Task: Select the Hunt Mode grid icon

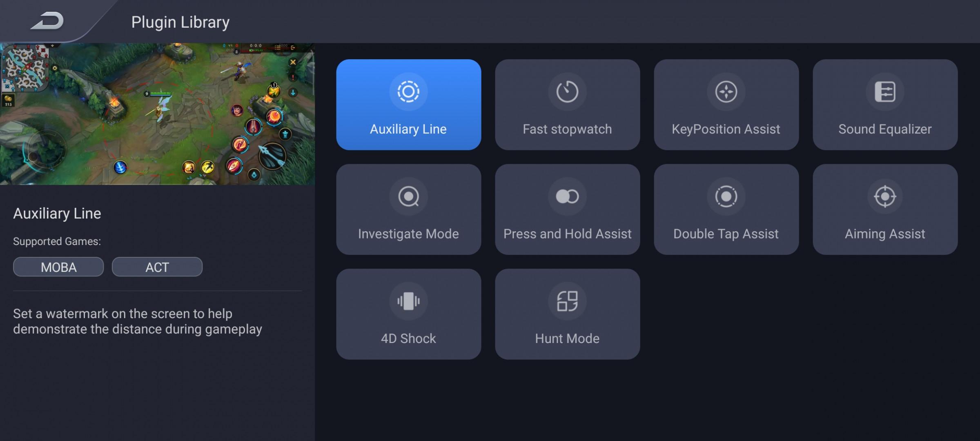Action: (x=567, y=301)
